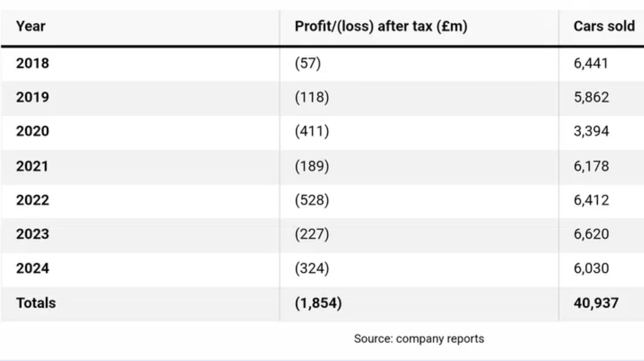The image size is (644, 361).
Task: Click the 5,862 cars sold value
Action: [x=591, y=97]
